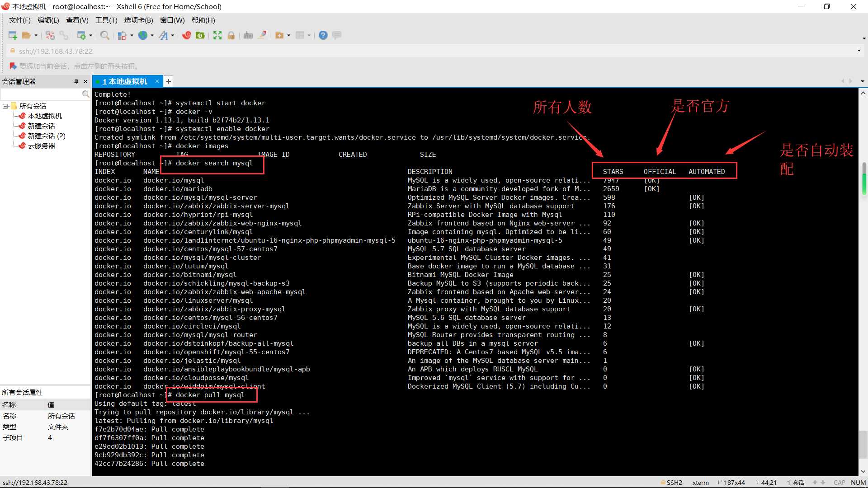Click the speech bubble feedback icon
868x488 pixels.
pyautogui.click(x=337, y=35)
